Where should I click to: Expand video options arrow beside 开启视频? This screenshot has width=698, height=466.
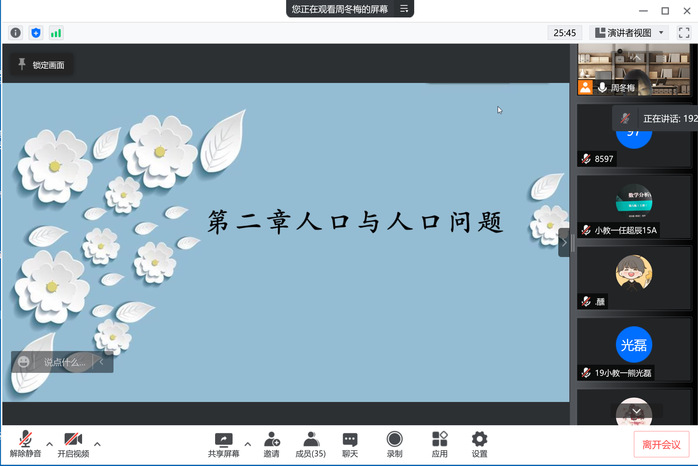pos(97,443)
